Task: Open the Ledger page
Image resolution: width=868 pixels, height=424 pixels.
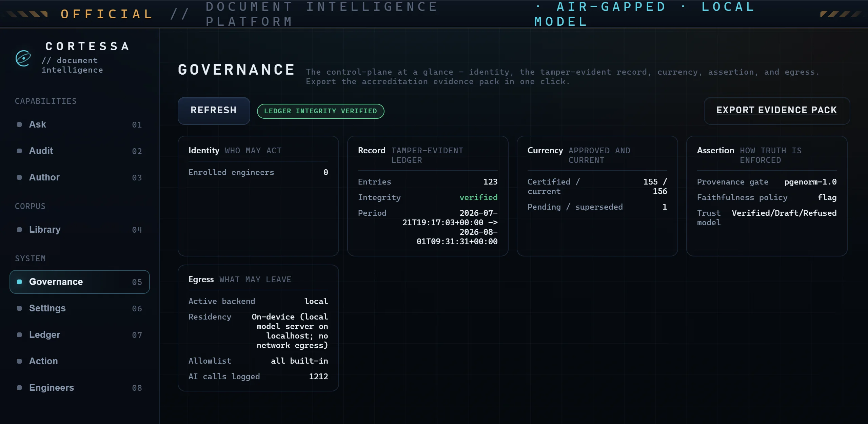Action: tap(80, 335)
